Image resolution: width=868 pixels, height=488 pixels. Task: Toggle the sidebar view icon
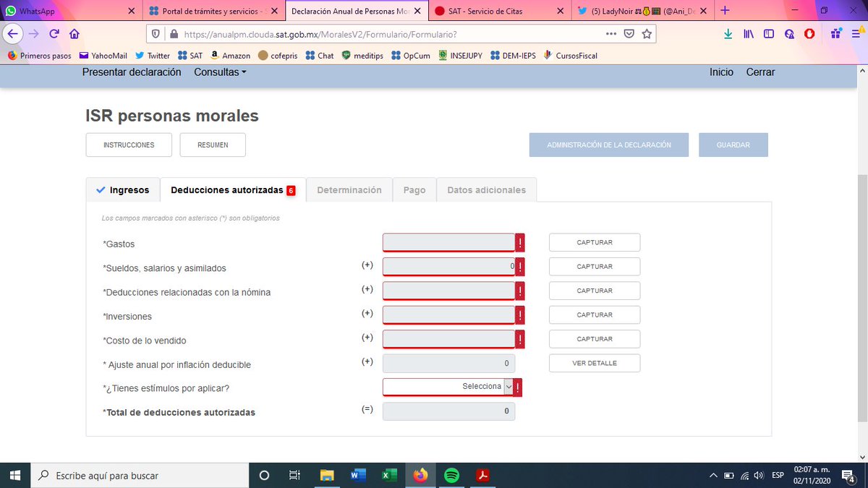click(x=769, y=34)
